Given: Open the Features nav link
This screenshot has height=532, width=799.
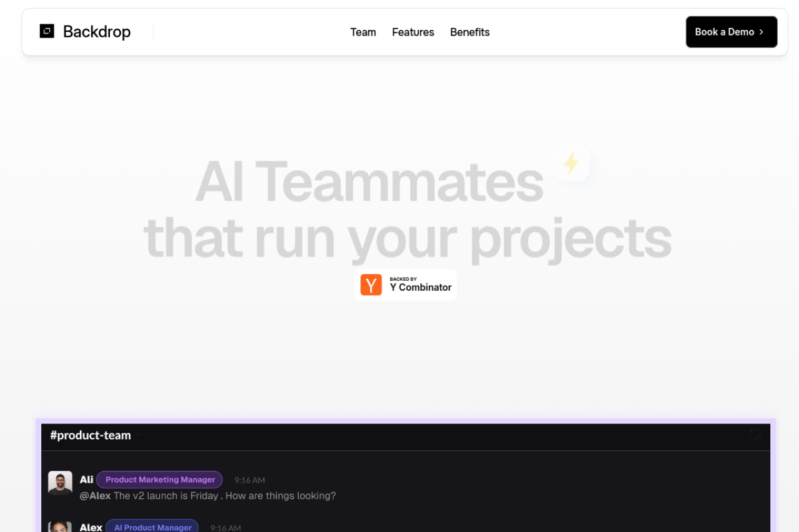Looking at the screenshot, I should (x=413, y=32).
